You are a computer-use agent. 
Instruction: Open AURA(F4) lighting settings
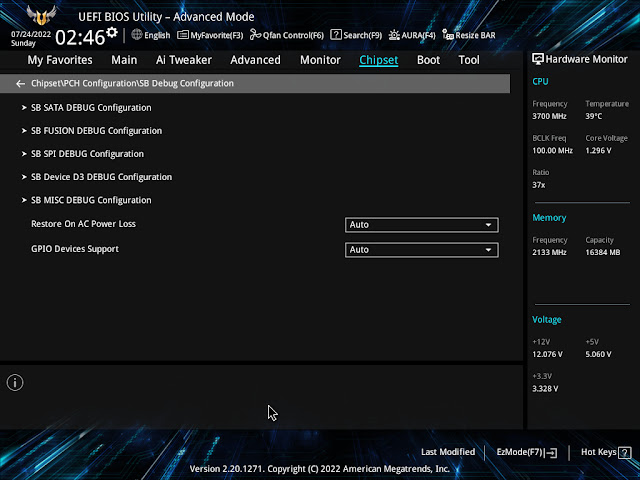pos(412,35)
